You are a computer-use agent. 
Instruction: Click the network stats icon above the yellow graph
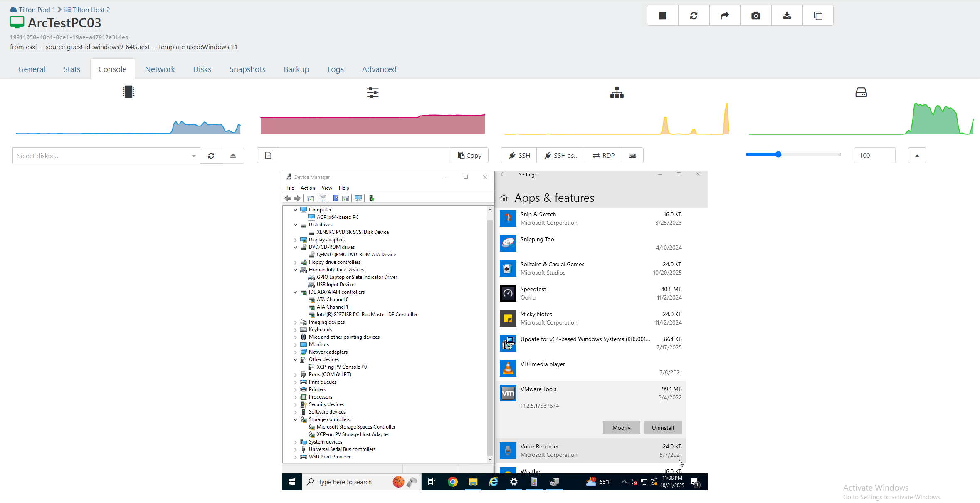coord(617,92)
